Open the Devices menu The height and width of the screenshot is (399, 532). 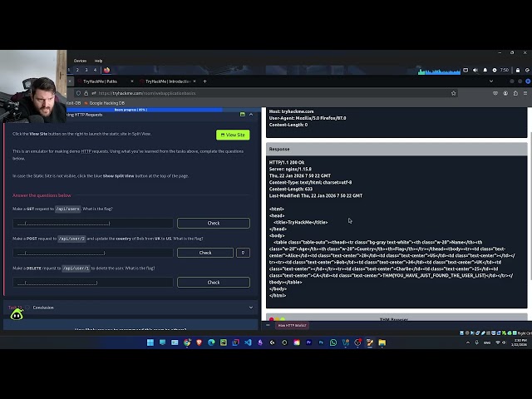(80, 61)
